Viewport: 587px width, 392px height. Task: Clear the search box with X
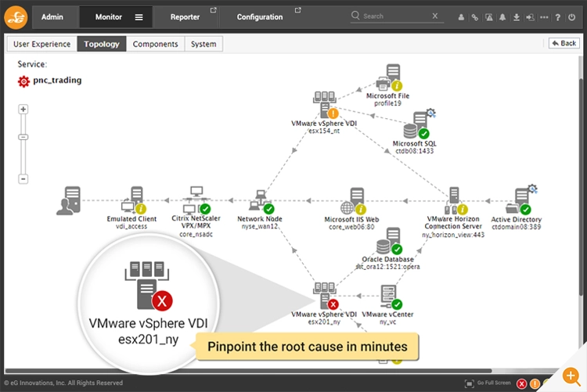pos(435,16)
